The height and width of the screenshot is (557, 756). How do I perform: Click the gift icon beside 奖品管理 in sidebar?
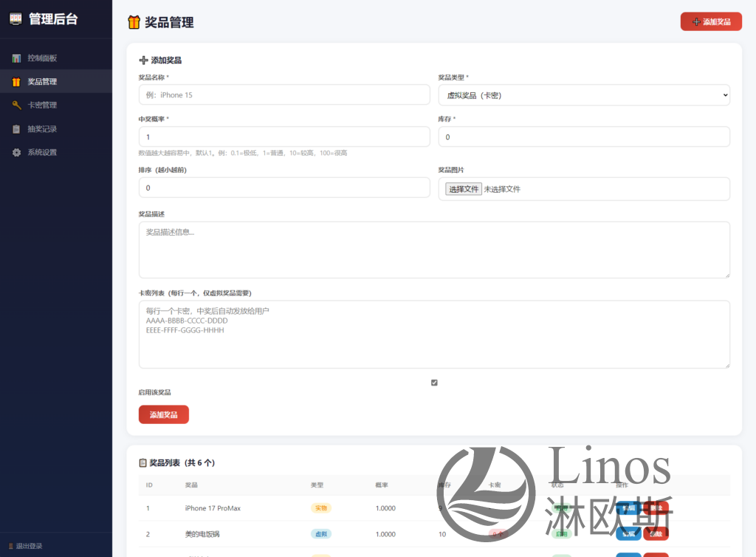(16, 82)
